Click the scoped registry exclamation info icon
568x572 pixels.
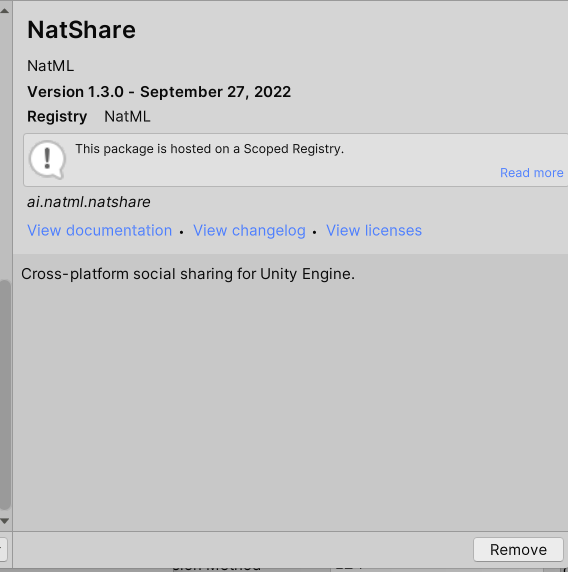(x=47, y=160)
